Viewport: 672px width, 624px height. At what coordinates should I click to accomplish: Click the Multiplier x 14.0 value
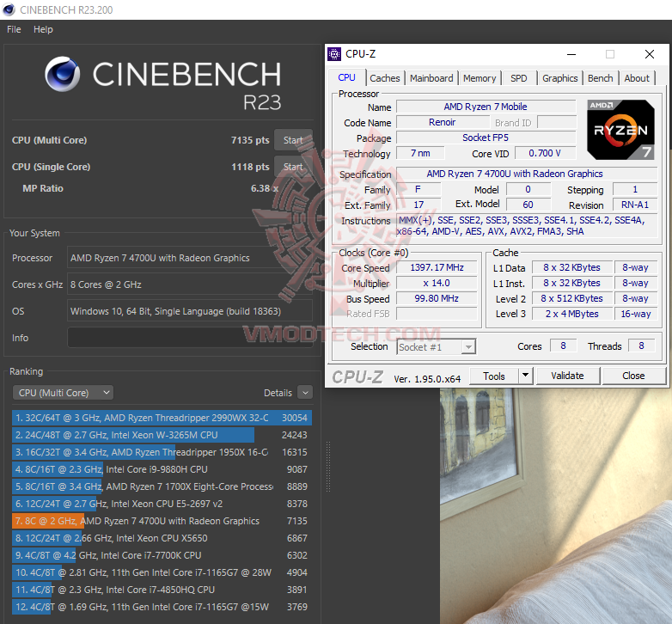point(437,283)
